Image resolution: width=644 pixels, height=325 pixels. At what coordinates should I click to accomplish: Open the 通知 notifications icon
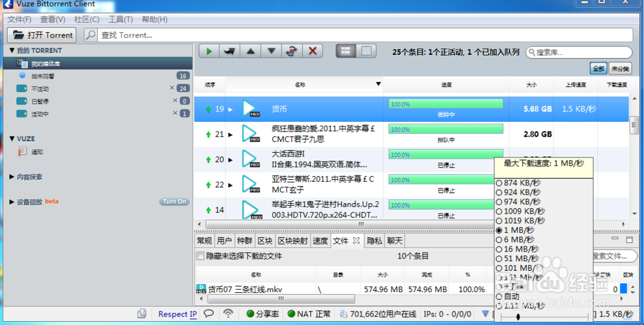(x=22, y=152)
